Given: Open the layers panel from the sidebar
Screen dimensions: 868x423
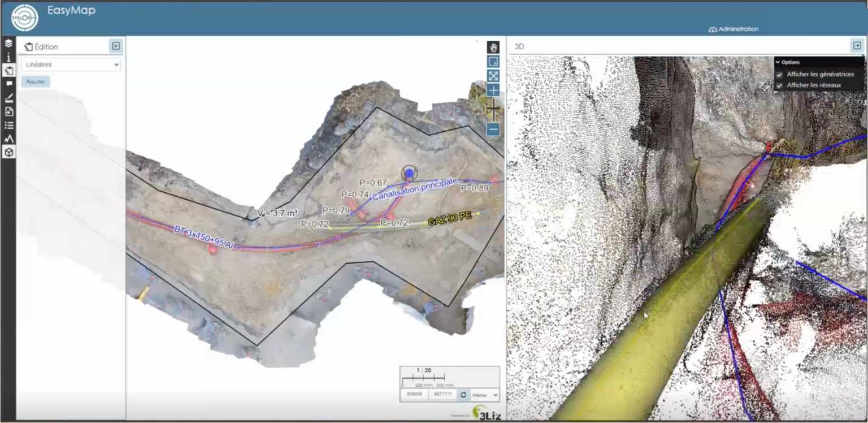Looking at the screenshot, I should 8,43.
